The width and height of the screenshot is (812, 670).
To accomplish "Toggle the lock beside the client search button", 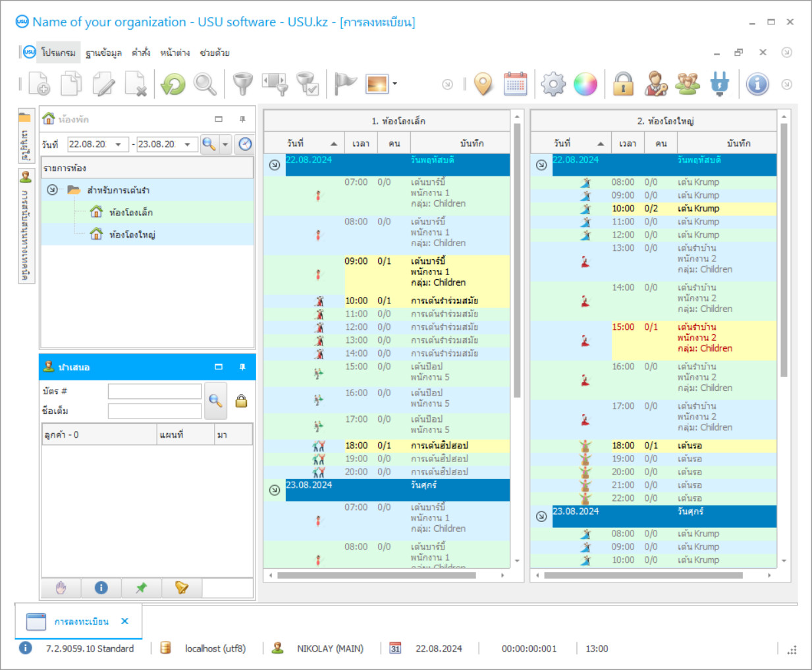I will pos(242,401).
